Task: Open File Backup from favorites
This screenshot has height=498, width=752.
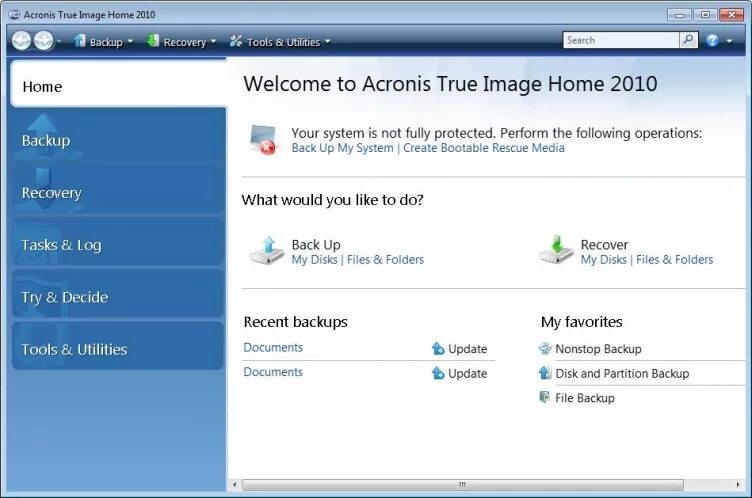Action: pyautogui.click(x=585, y=398)
